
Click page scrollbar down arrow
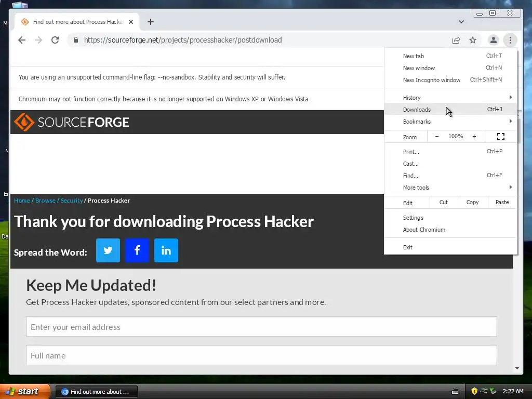[517, 368]
